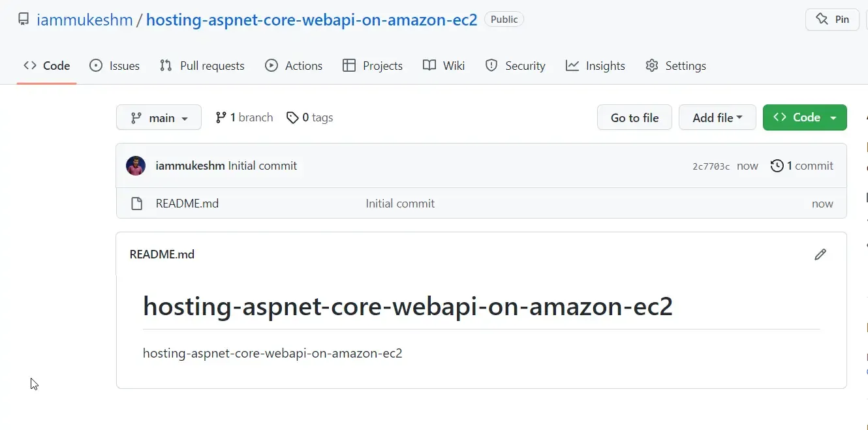This screenshot has width=868, height=430.
Task: Open the Insights graph icon
Action: (572, 65)
